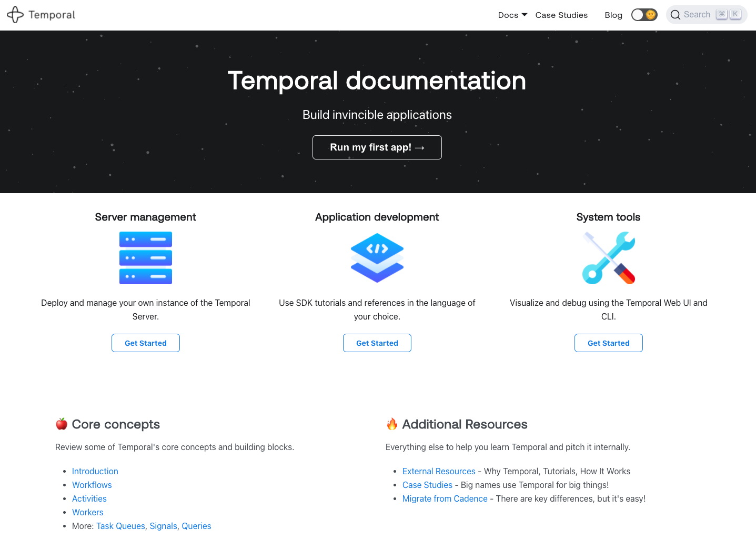Click the Server management heading
Screen dimensions: 756x539
pyautogui.click(x=146, y=217)
